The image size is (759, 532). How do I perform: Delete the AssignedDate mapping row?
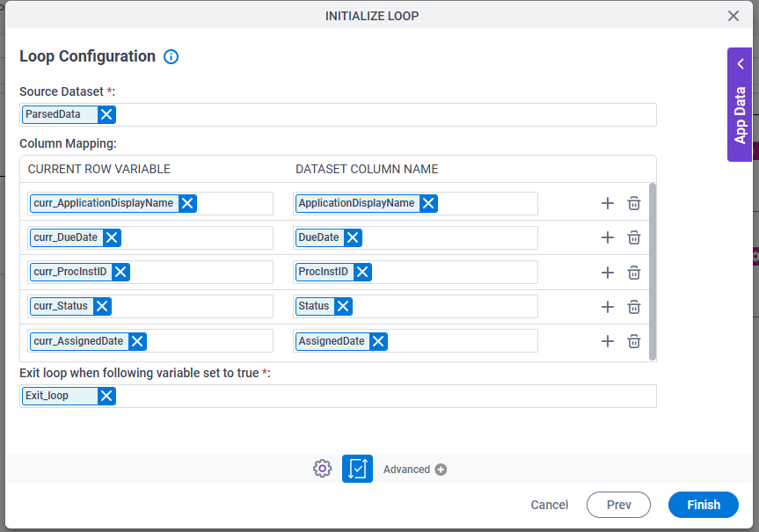[634, 341]
